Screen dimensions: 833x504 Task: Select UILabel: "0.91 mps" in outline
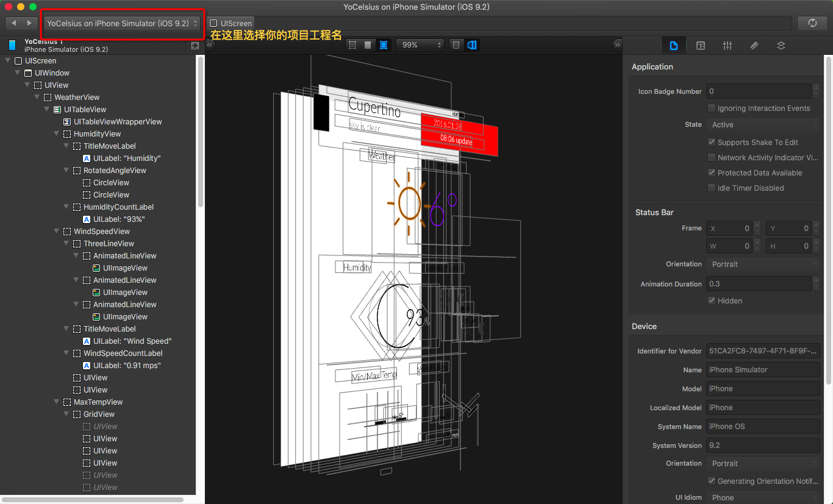coord(127,366)
